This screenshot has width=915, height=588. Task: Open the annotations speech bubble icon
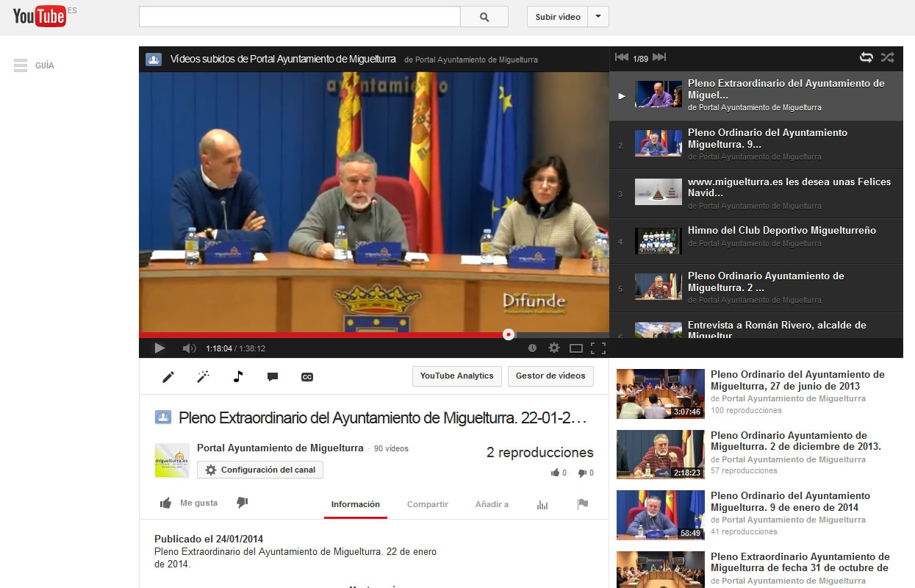point(273,377)
